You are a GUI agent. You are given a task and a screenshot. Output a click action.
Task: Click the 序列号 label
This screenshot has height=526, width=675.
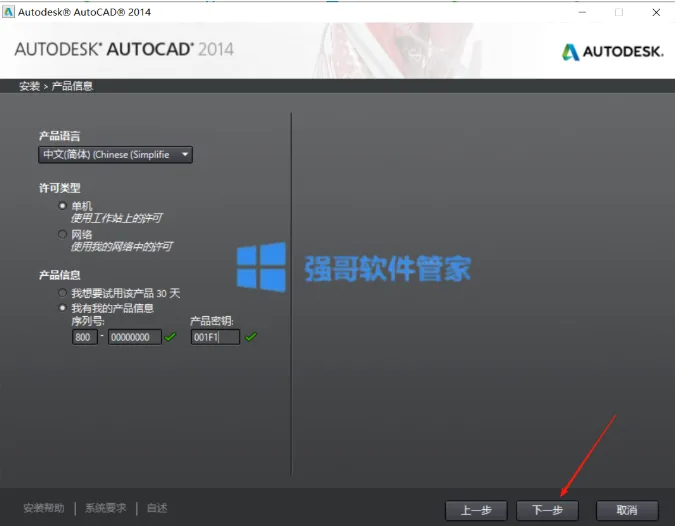pyautogui.click(x=88, y=321)
